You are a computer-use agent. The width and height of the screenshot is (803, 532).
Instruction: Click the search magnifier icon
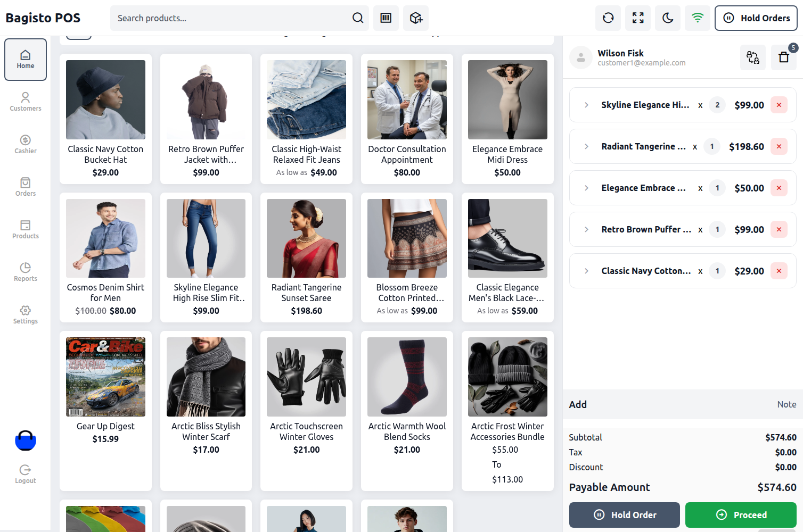(x=358, y=18)
